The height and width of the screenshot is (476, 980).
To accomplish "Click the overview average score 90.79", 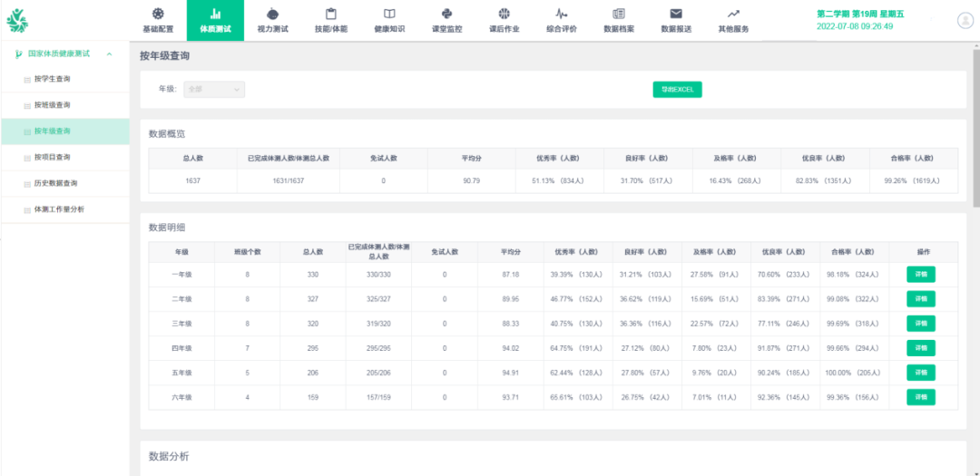I will pos(471,181).
